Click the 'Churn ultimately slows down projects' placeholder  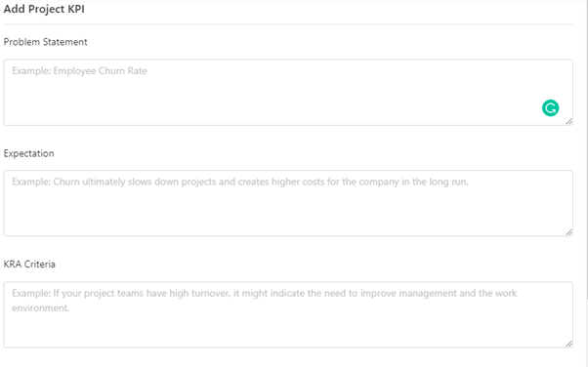[135, 182]
